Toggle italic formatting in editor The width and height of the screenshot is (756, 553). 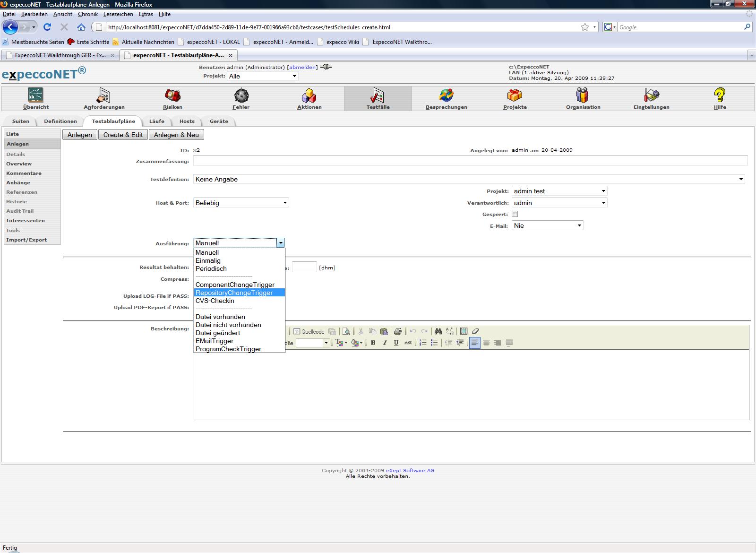pyautogui.click(x=385, y=343)
